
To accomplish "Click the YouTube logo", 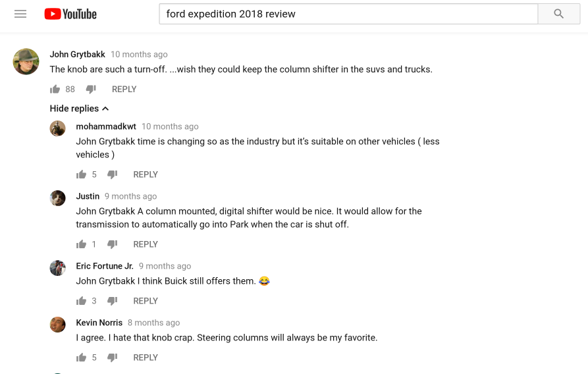I will click(x=70, y=14).
